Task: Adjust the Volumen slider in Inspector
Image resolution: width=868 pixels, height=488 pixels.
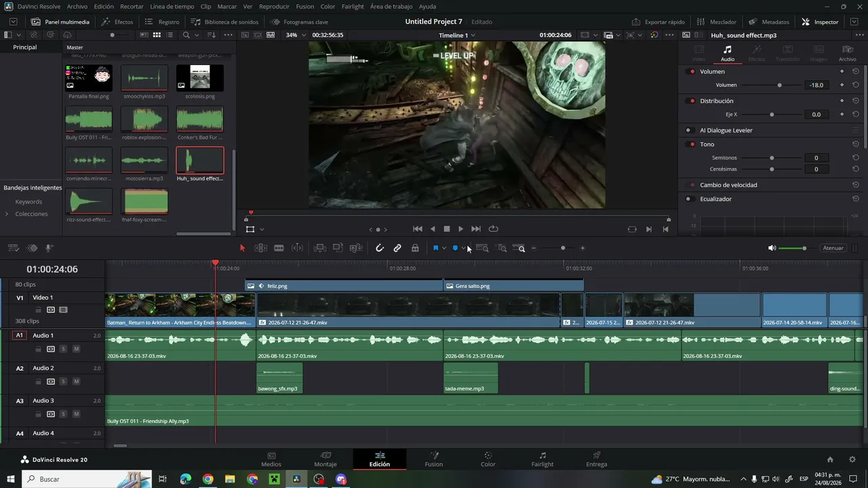Action: click(770, 85)
